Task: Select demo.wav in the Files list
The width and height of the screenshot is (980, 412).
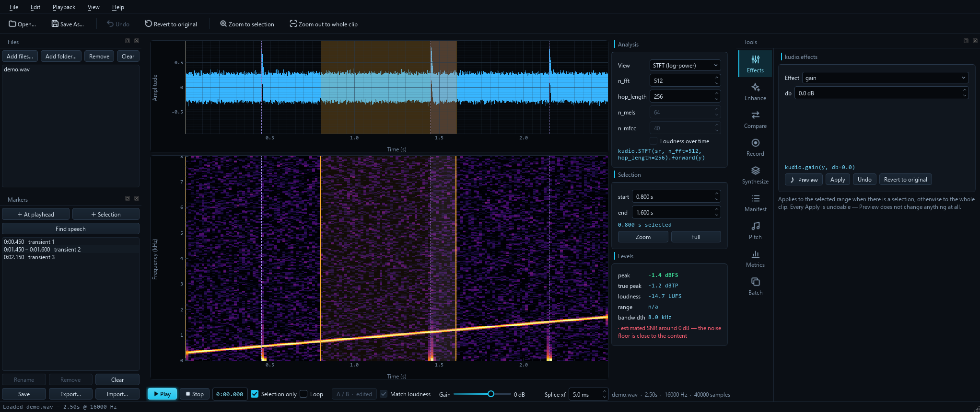Action: 70,69
